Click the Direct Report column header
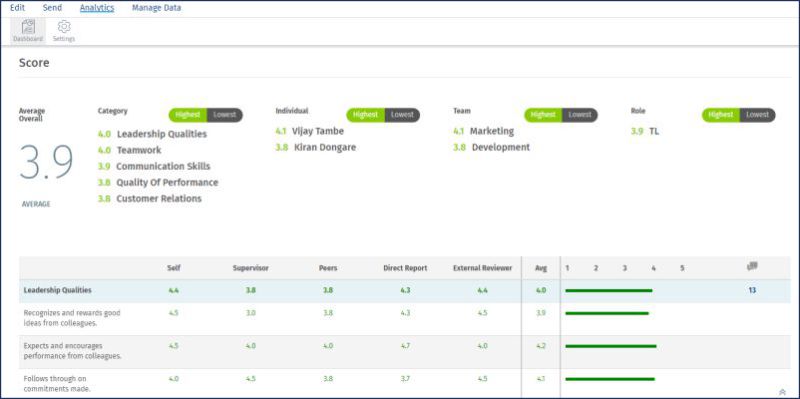The height and width of the screenshot is (399, 800). (405, 268)
